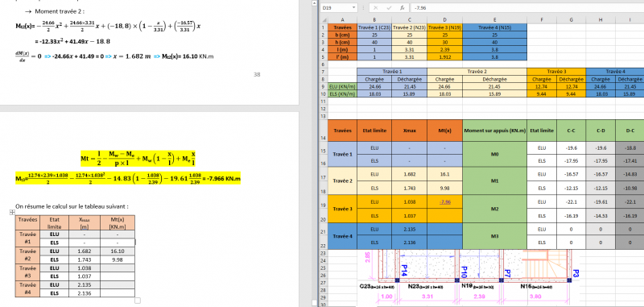Open the Name Box dropdown arrow
The image size is (644, 307).
[x=354, y=8]
